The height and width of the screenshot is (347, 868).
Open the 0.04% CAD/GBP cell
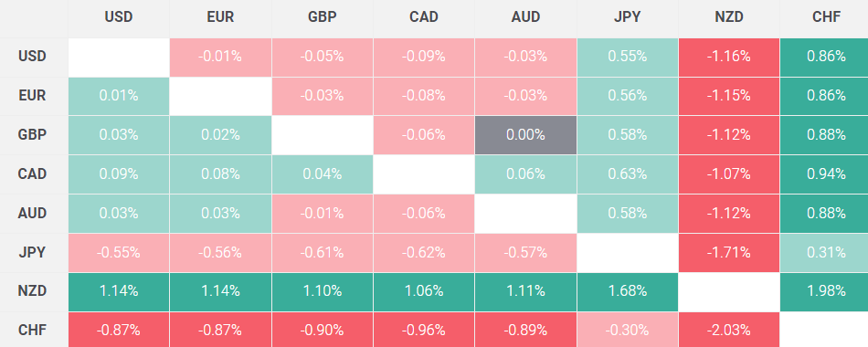323,174
